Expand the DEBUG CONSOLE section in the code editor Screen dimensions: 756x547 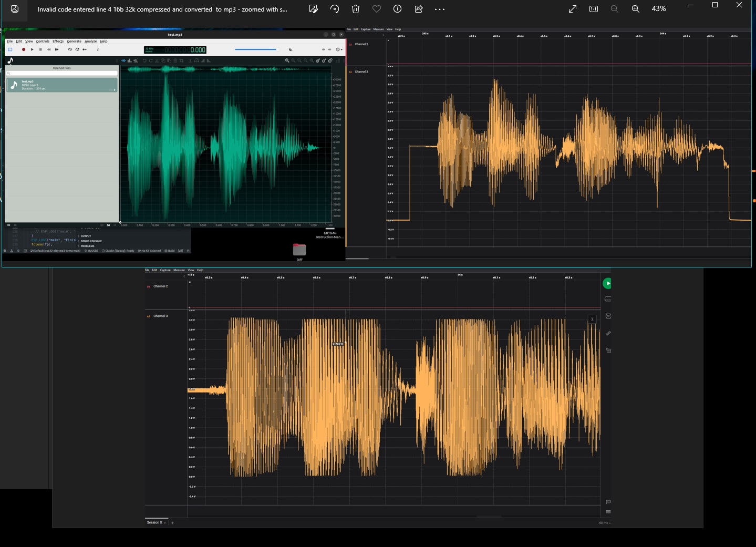tap(90, 241)
